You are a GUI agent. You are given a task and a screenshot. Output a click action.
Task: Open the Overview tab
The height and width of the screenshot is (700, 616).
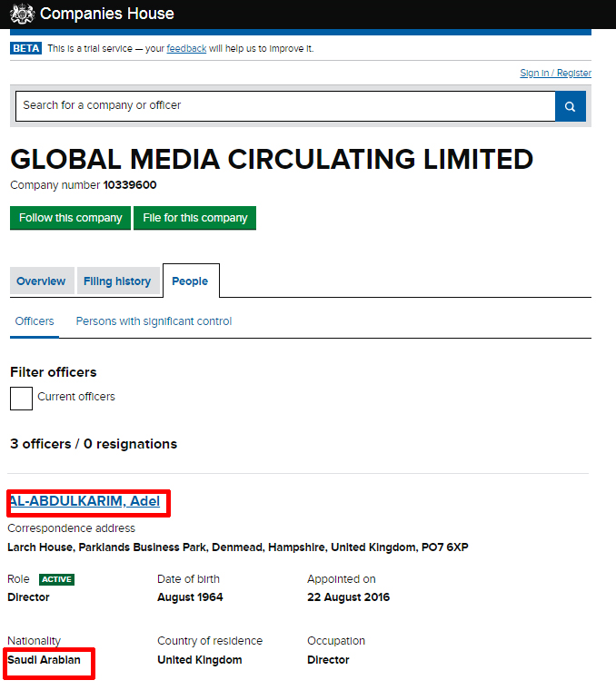coord(41,281)
